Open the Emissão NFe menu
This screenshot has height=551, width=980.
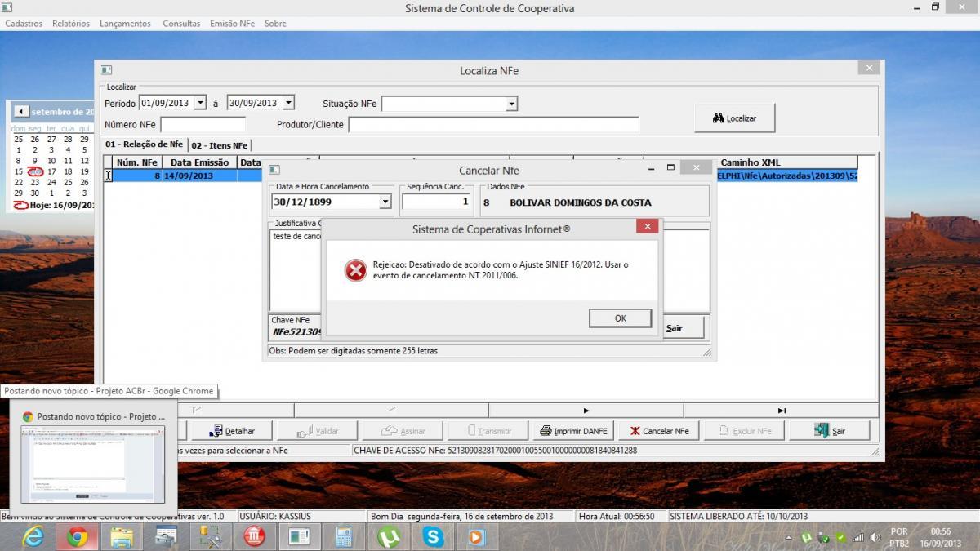(x=232, y=24)
